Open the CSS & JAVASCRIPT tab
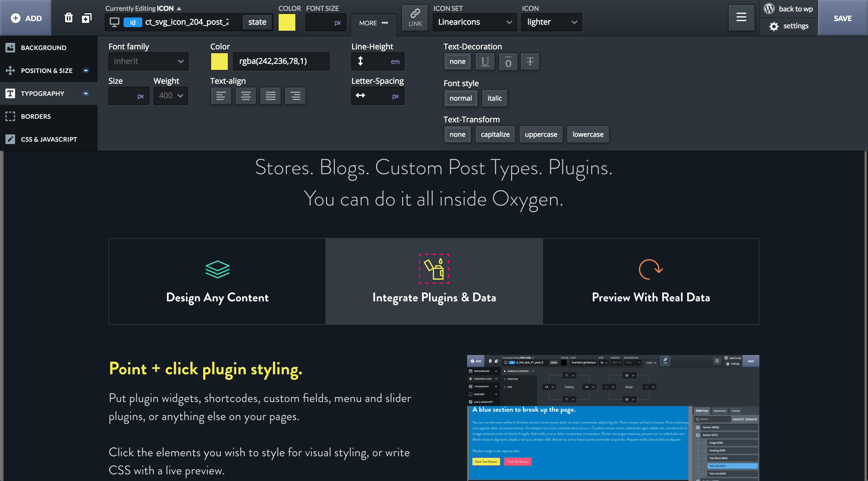This screenshot has width=868, height=481. point(49,140)
